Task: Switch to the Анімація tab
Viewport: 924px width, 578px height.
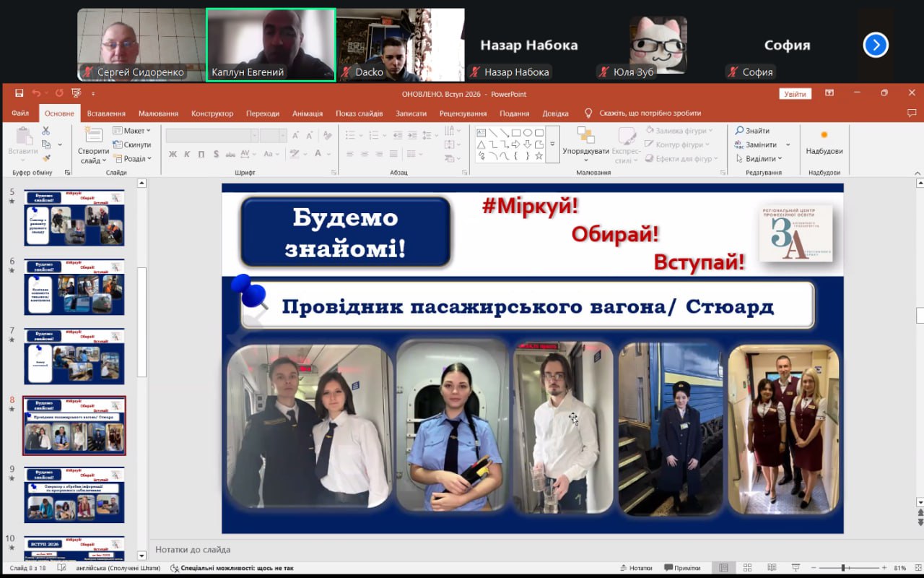Action: 308,113
